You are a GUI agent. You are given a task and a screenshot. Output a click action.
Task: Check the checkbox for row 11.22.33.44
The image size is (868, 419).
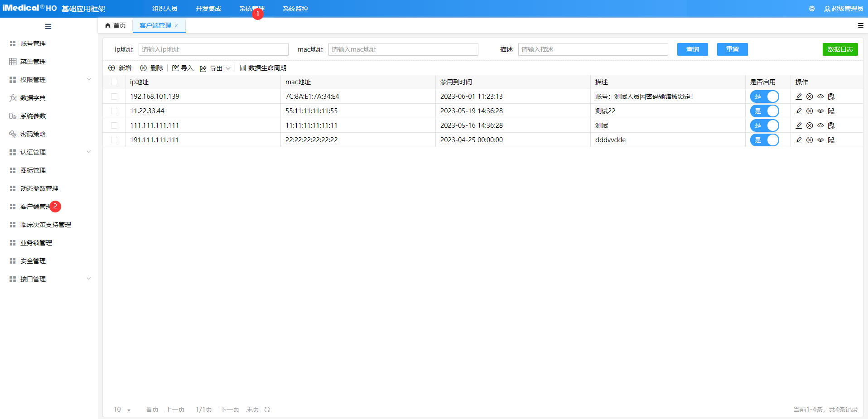point(114,111)
